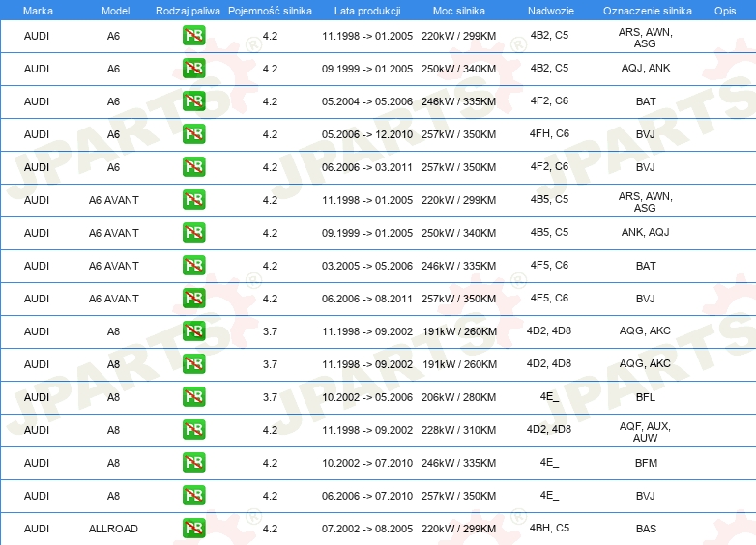Click the fuel icon in the ALLROAD row
Screen dimensions: 756x545
pos(193,529)
